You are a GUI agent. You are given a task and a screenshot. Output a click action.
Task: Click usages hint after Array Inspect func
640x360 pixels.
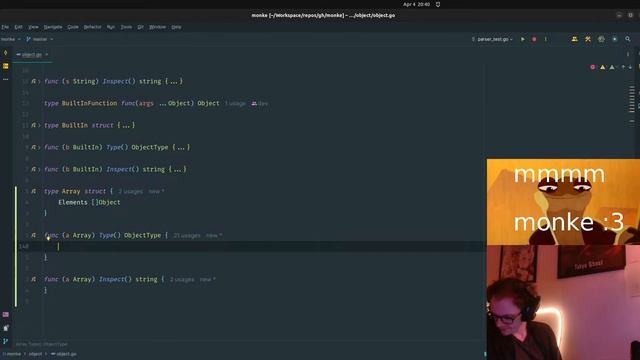182,280
